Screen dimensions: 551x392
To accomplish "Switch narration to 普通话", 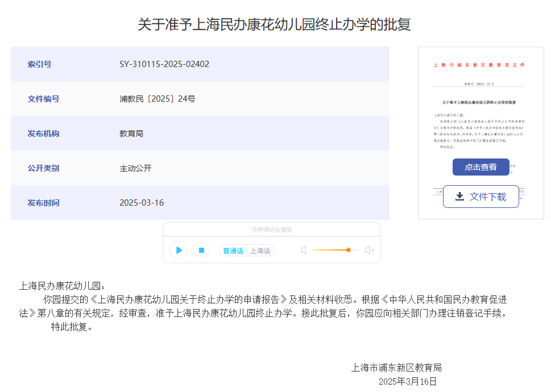I will (x=233, y=251).
